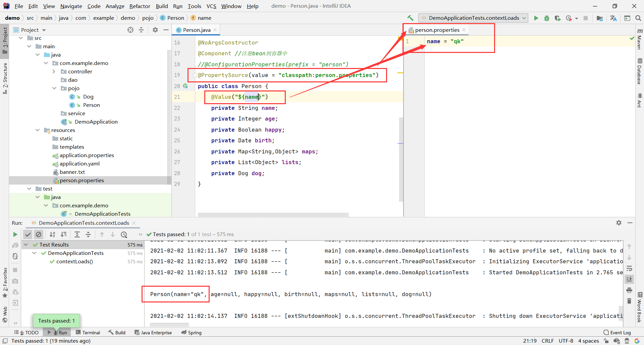Expand the controller package
This screenshot has height=345, width=644.
54,71
